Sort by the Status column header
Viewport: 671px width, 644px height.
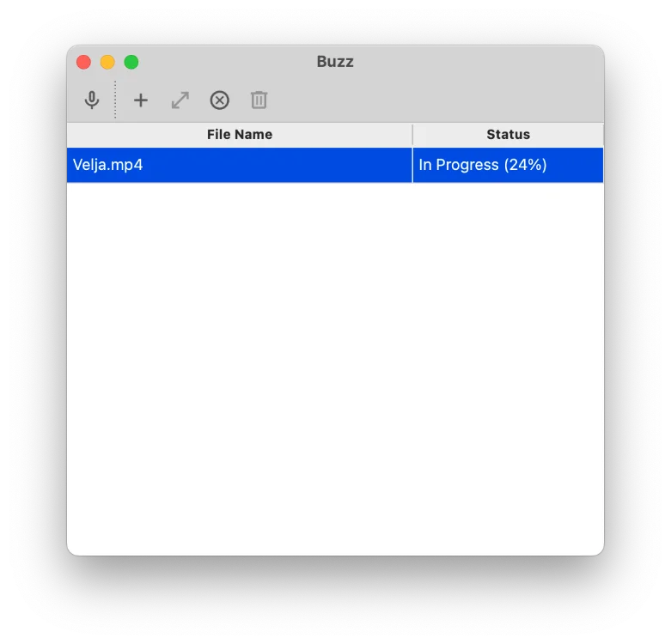pos(508,135)
